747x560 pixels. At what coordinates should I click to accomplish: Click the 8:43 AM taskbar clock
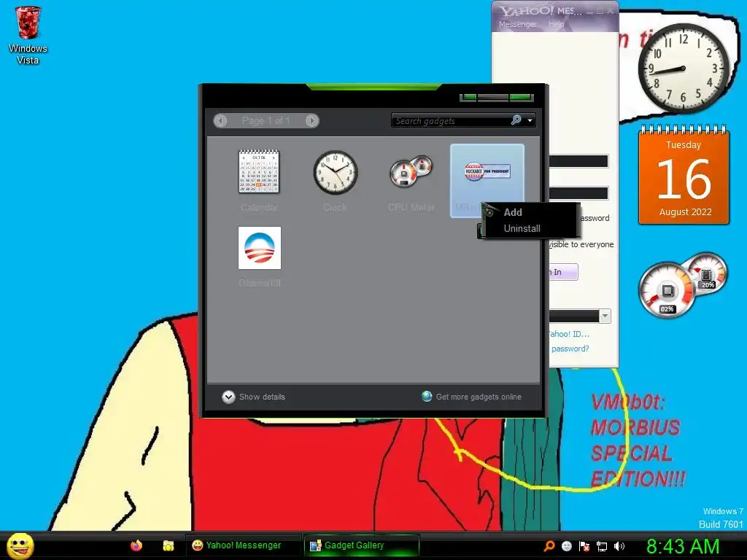(x=683, y=545)
